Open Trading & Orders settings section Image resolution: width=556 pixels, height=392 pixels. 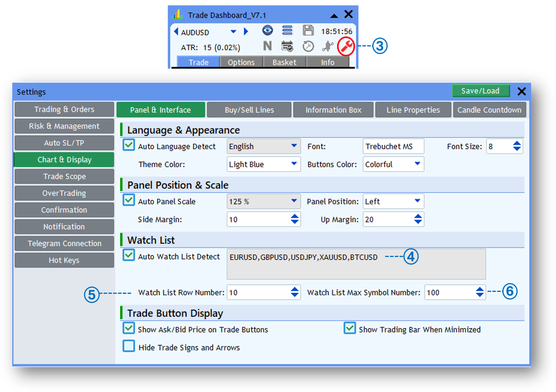(x=64, y=109)
